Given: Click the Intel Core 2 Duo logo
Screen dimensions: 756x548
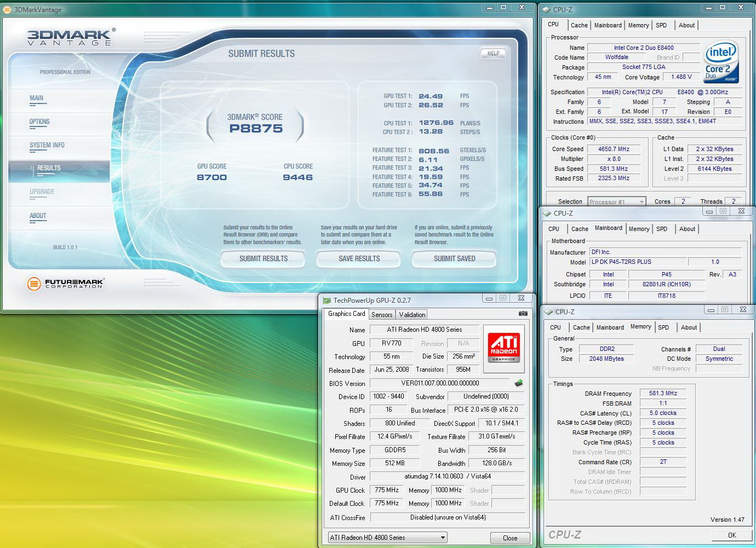Looking at the screenshot, I should coord(720,61).
